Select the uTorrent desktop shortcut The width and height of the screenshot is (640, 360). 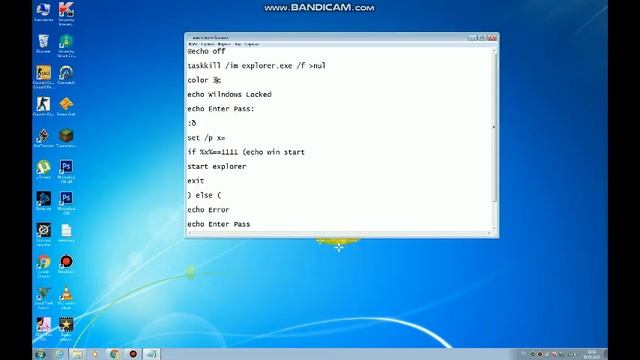[x=43, y=169]
